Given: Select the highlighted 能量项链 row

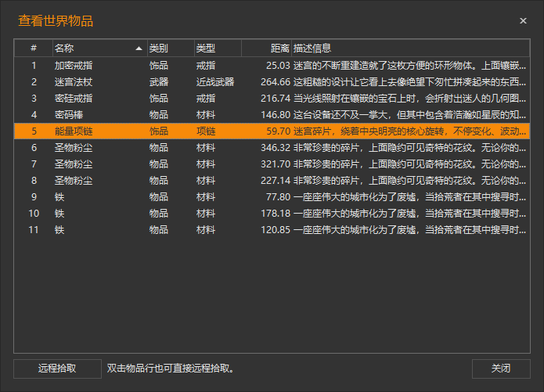Looking at the screenshot, I should tap(272, 131).
